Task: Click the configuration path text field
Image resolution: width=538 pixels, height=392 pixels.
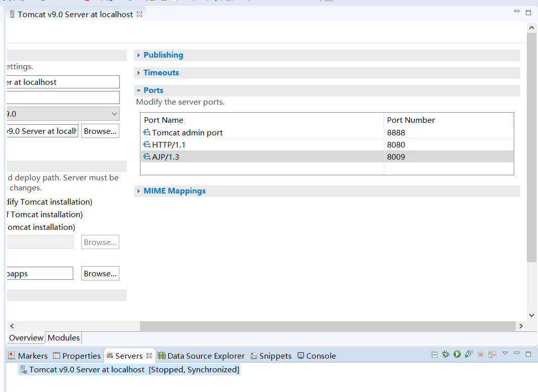Action: [x=42, y=131]
